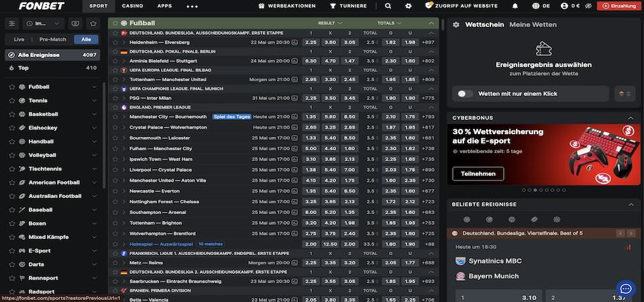644x302 pixels.
Task: Select Top events in sidebar
Action: pyautogui.click(x=52, y=68)
